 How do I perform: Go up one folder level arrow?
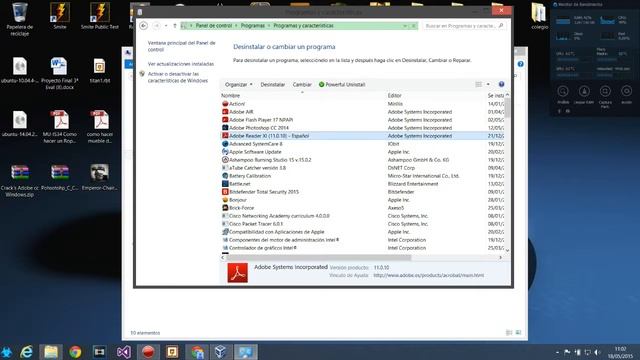tap(175, 26)
